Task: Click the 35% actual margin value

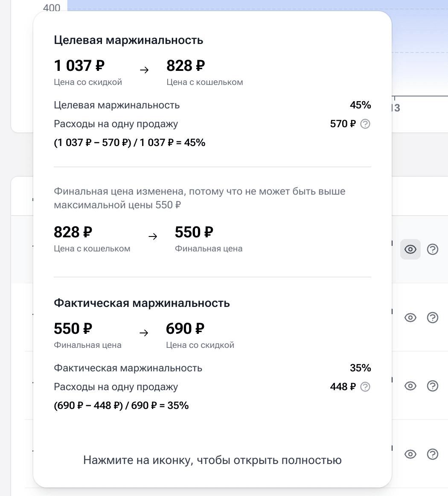Action: (x=360, y=368)
